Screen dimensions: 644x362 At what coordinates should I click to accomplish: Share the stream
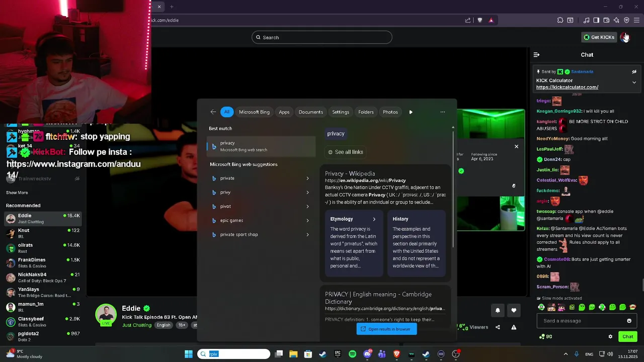point(498,327)
